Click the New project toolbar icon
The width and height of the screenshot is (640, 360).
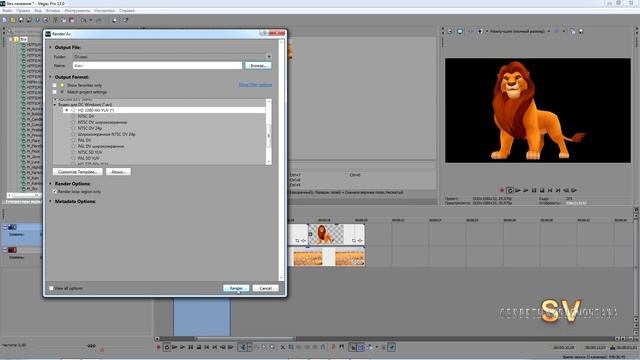[x=4, y=20]
